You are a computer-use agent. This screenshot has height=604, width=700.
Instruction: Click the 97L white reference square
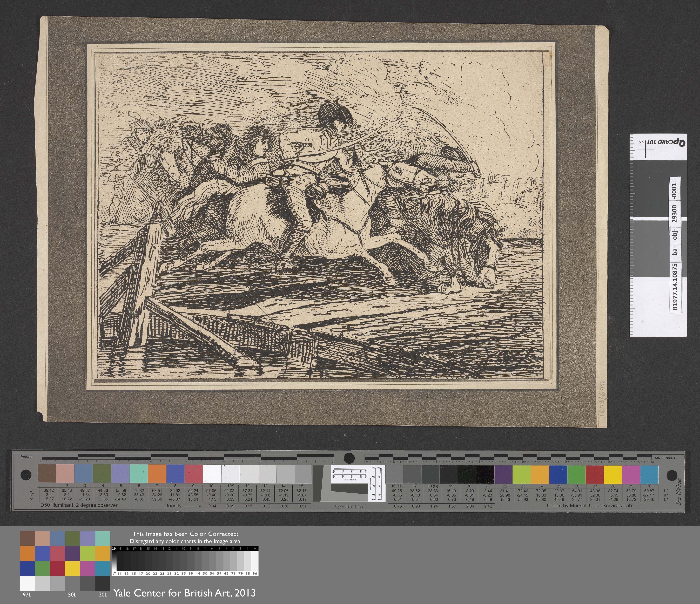tap(27, 583)
